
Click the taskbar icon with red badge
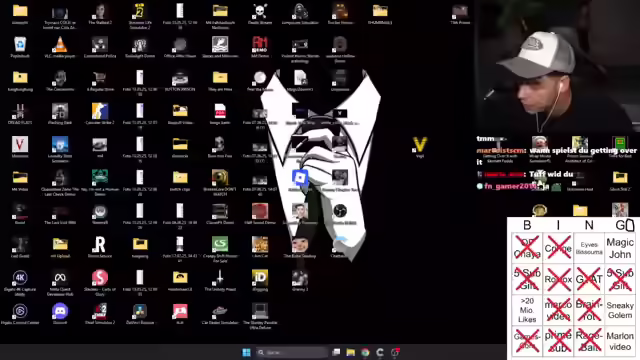click(395, 352)
